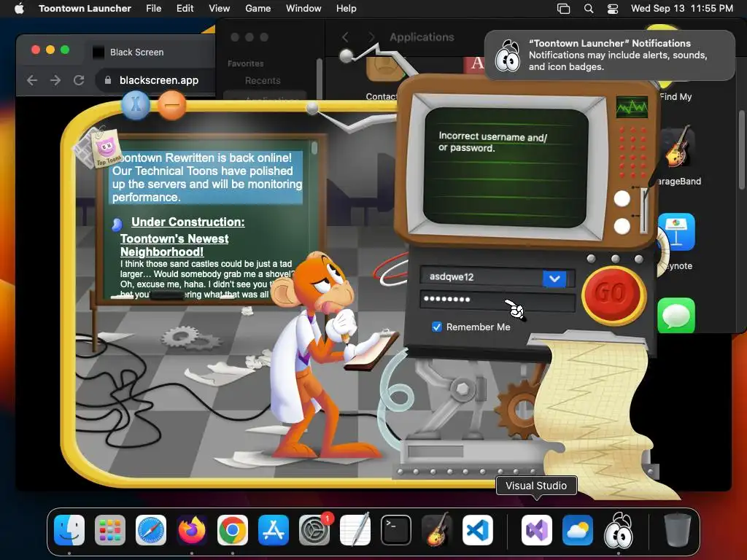Click the Finder back chevron
This screenshot has height=560, width=747.
(345, 37)
